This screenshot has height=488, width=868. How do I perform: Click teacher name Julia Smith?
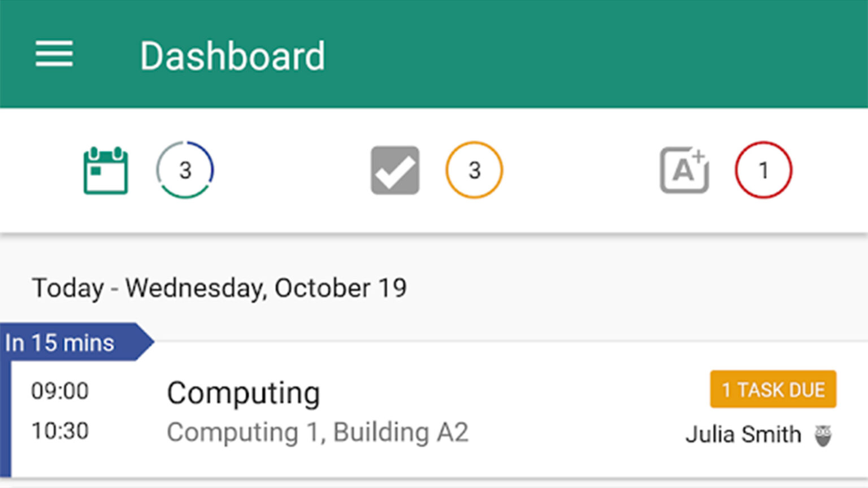[743, 434]
